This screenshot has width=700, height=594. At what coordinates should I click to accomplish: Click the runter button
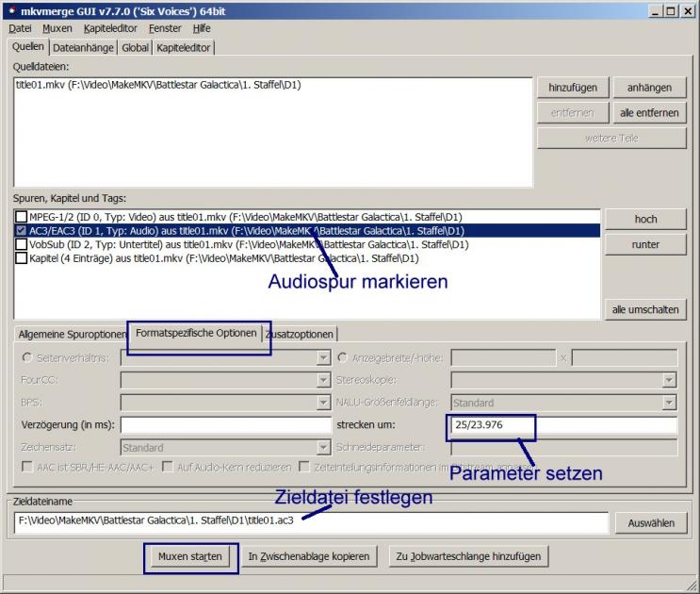click(645, 245)
